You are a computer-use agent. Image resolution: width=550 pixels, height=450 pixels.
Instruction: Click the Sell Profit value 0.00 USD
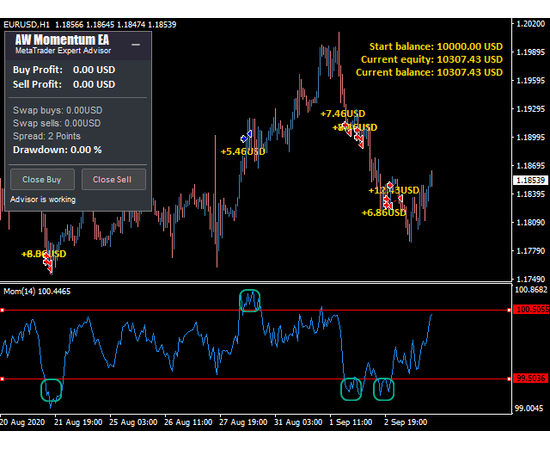[94, 85]
